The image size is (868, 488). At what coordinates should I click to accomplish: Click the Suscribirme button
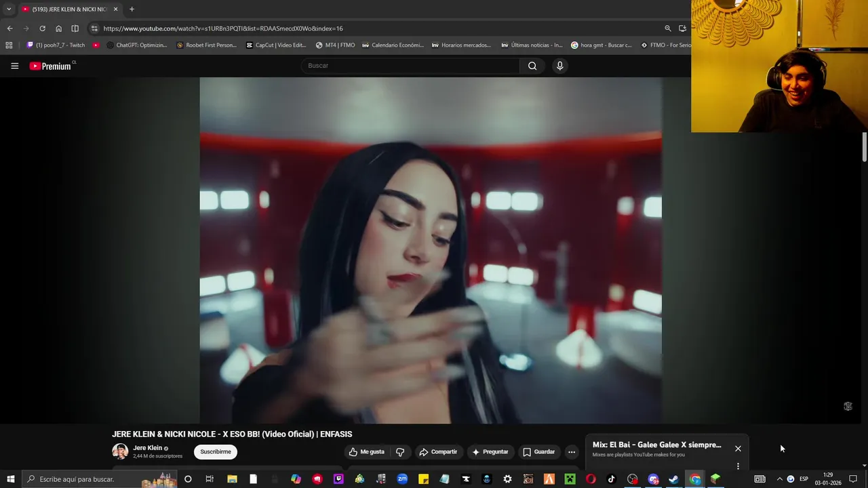(x=216, y=452)
